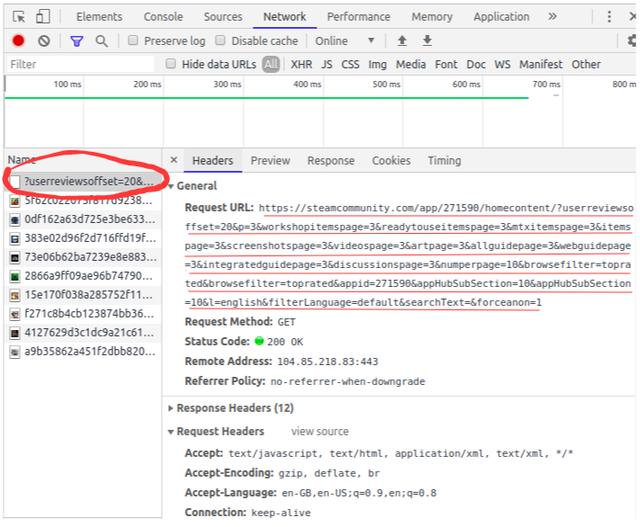The height and width of the screenshot is (527, 640).
Task: Filter requests by All
Action: tap(271, 64)
